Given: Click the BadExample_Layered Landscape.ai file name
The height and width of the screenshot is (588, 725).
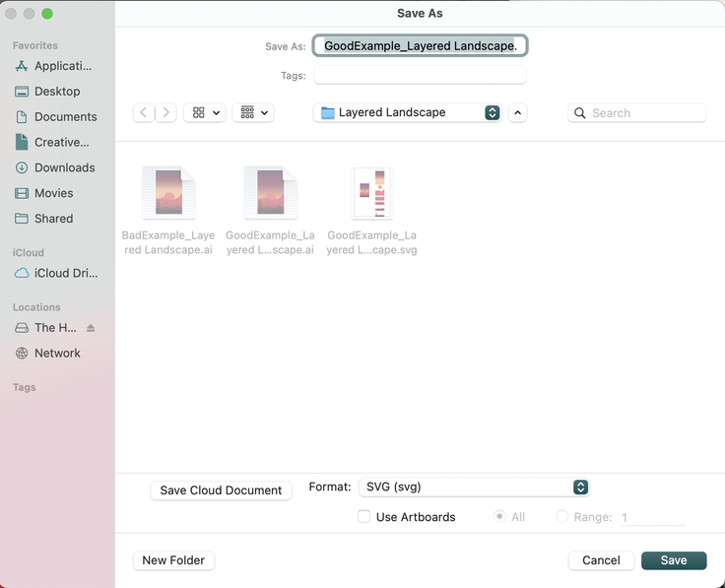Looking at the screenshot, I should point(168,242).
